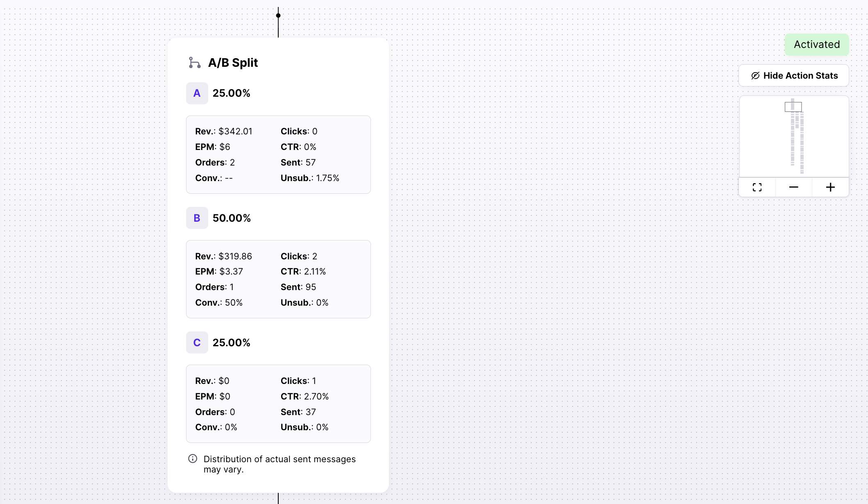Screen dimensions: 868x504
Task: Click the info icon beside the distribution note
Action: (193, 459)
